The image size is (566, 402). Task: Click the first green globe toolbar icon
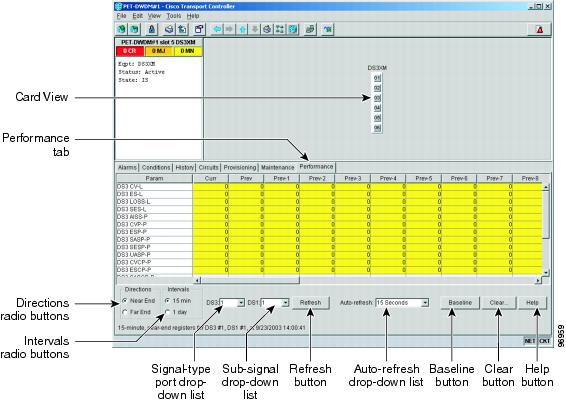[122, 29]
